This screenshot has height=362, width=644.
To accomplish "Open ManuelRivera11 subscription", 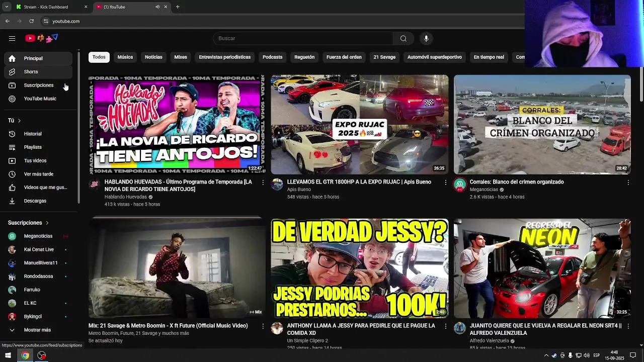I will [x=38, y=263].
